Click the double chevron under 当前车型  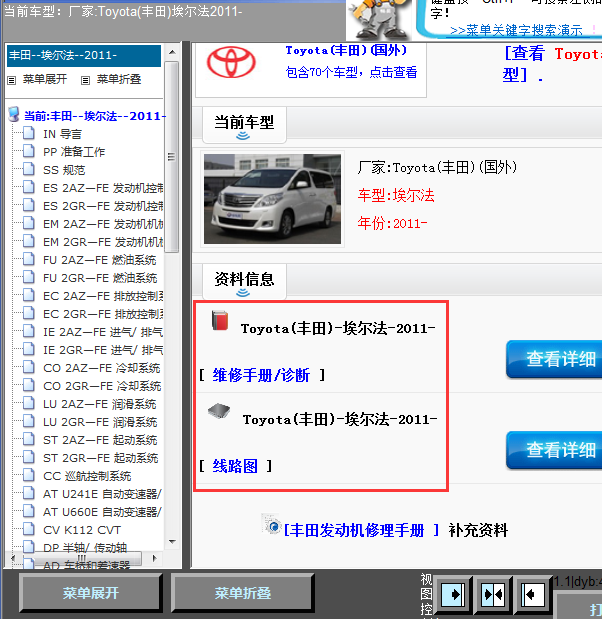coord(243,136)
